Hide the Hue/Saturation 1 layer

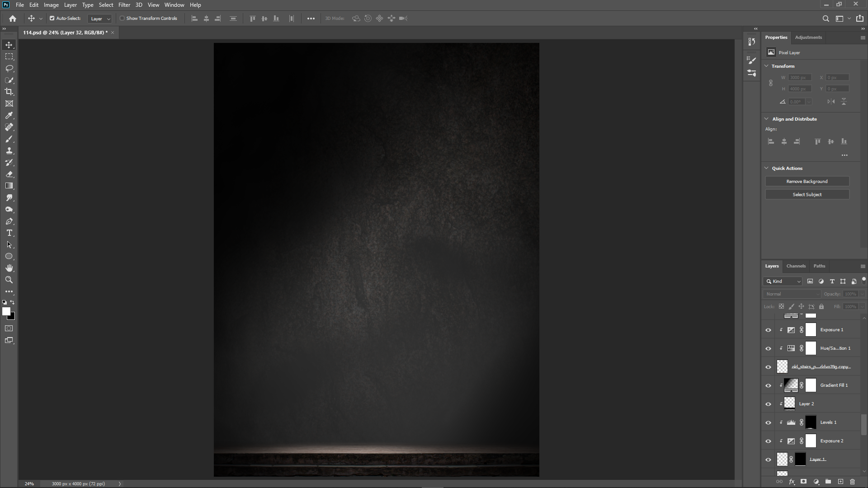coord(768,348)
